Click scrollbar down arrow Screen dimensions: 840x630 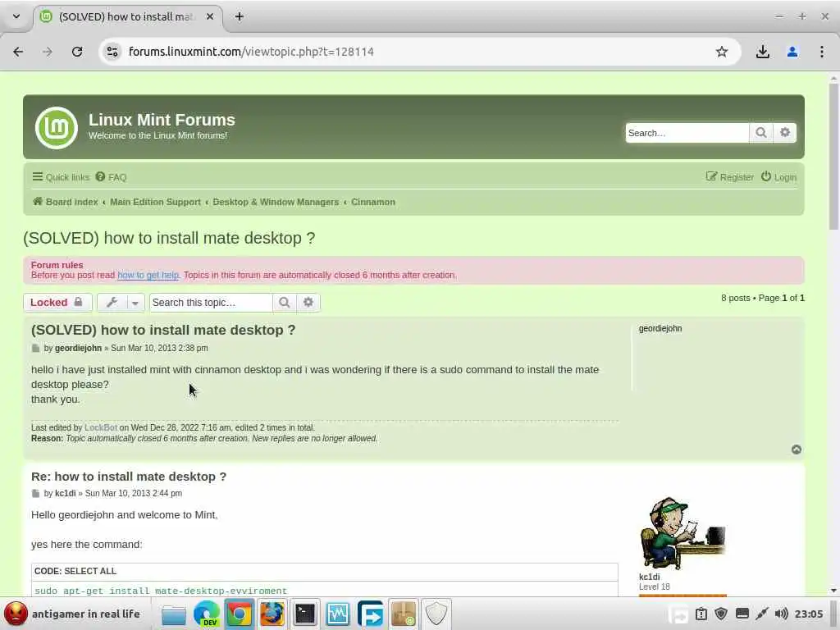[833, 591]
